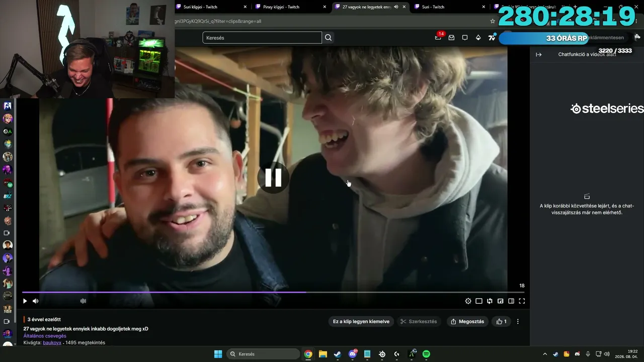Image resolution: width=644 pixels, height=362 pixels.
Task: Click the clip title '27 vagyok ne legyetek ennyiek'
Action: (86, 329)
